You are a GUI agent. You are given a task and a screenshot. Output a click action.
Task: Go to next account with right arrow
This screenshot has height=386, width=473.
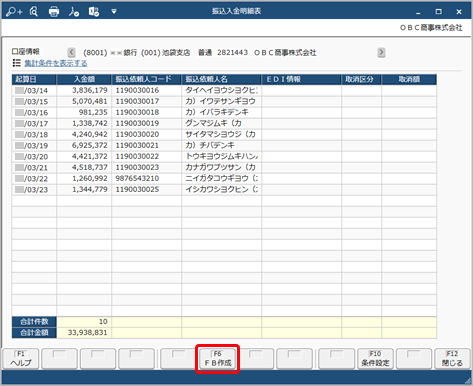[x=381, y=52]
